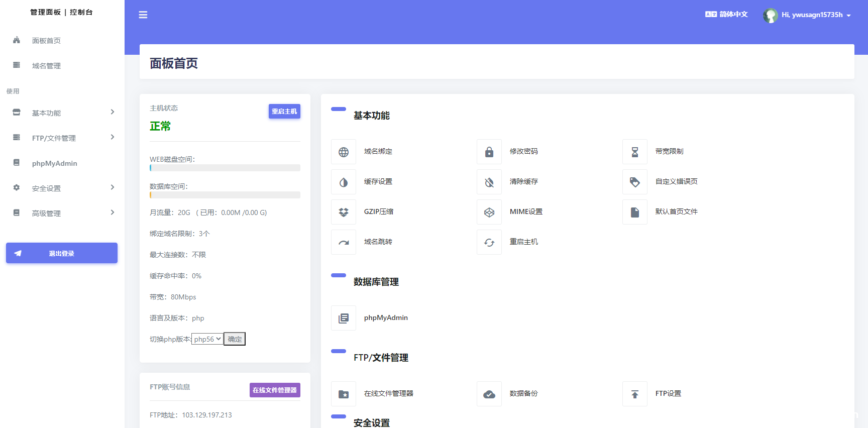Viewport: 868px width, 428px height.
Task: Open the php56 version dropdown
Action: [207, 339]
